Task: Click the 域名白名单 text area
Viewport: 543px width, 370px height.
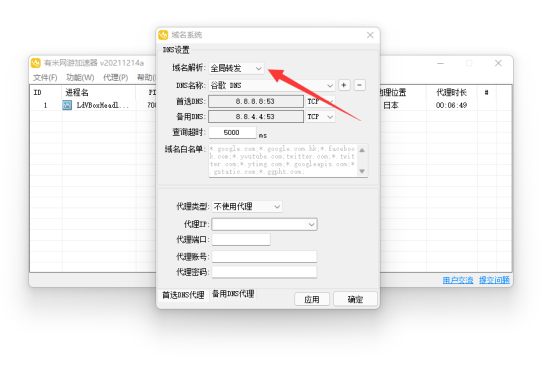Action: (x=283, y=160)
